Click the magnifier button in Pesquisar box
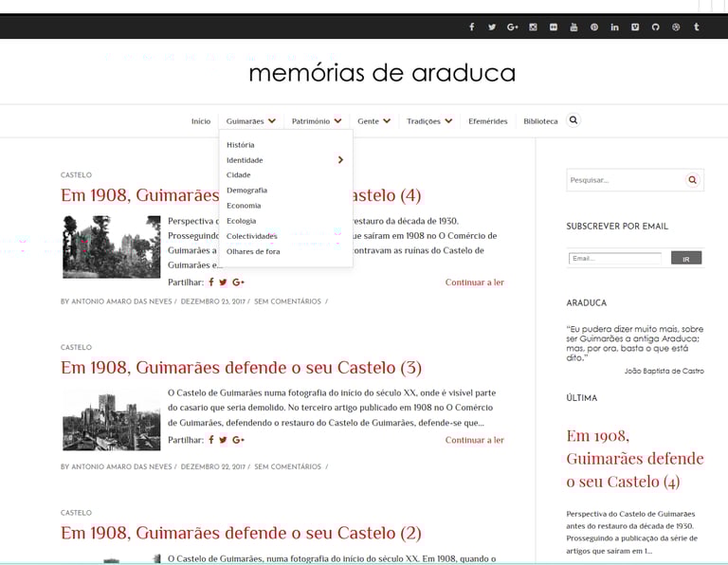The height and width of the screenshot is (565, 728). point(692,180)
